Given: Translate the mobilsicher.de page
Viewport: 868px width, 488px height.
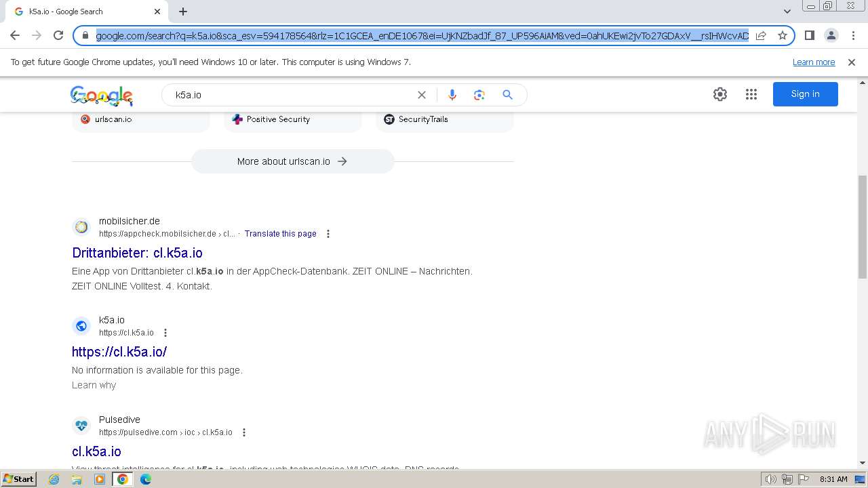Looking at the screenshot, I should click(x=281, y=234).
